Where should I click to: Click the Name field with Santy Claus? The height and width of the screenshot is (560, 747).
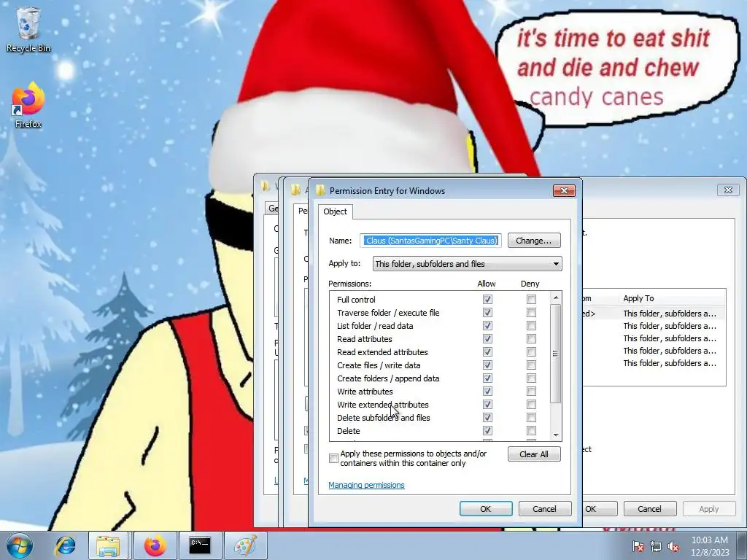[x=430, y=241]
